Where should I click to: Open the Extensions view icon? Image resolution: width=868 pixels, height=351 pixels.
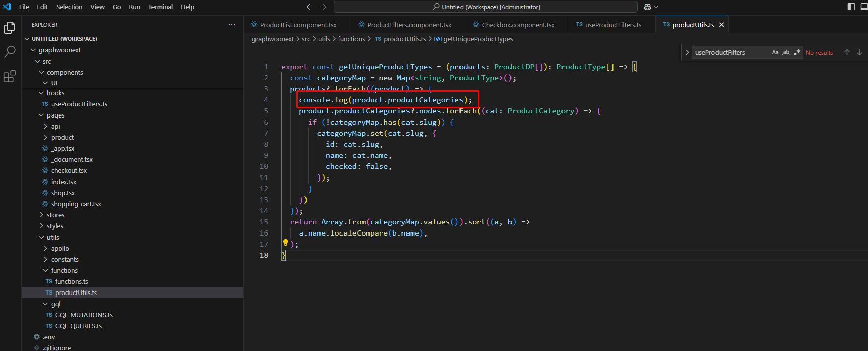tap(10, 76)
